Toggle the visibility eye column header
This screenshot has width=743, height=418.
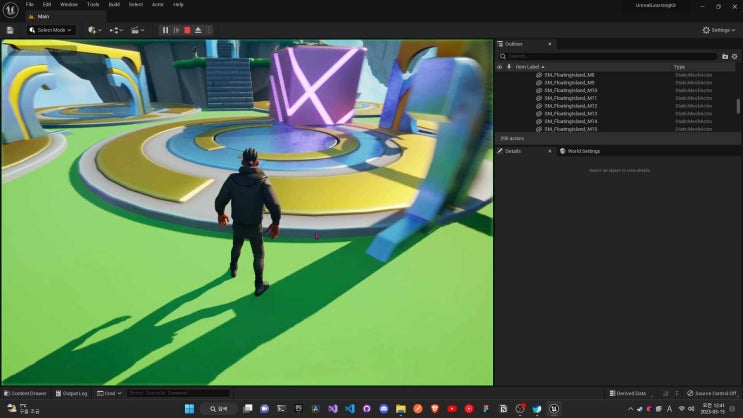499,67
